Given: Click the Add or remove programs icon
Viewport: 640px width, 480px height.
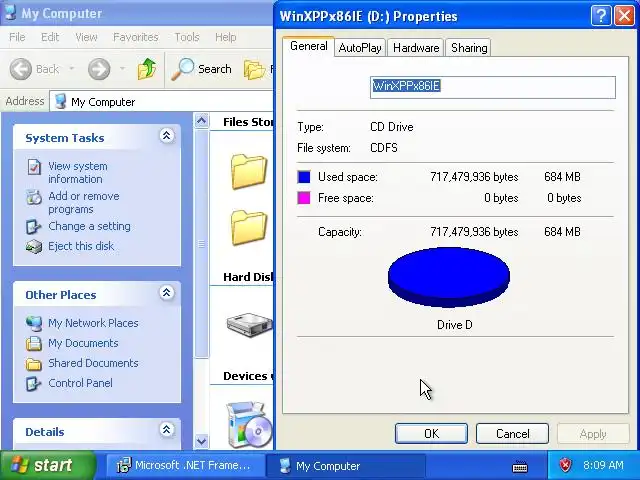Looking at the screenshot, I should point(34,197).
